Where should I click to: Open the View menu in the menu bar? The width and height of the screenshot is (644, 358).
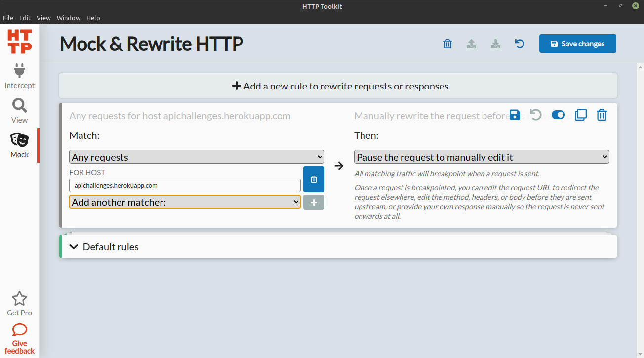tap(43, 18)
